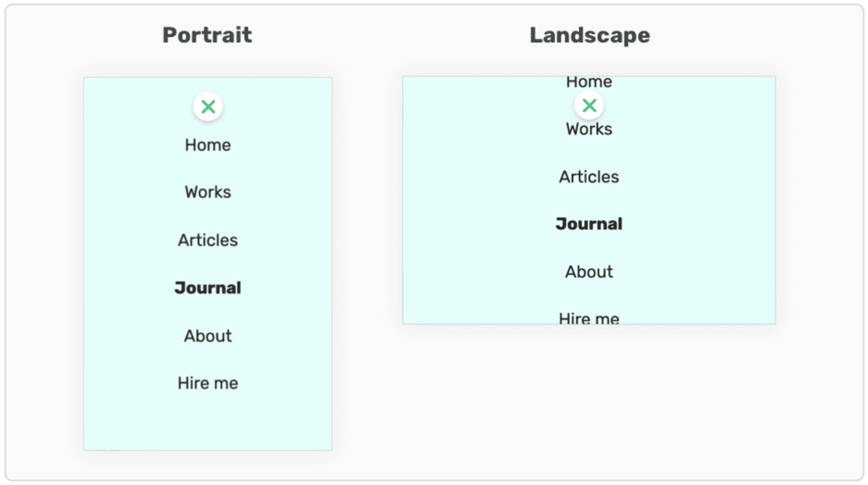
Task: Open About in the Landscape menu
Action: 589,272
